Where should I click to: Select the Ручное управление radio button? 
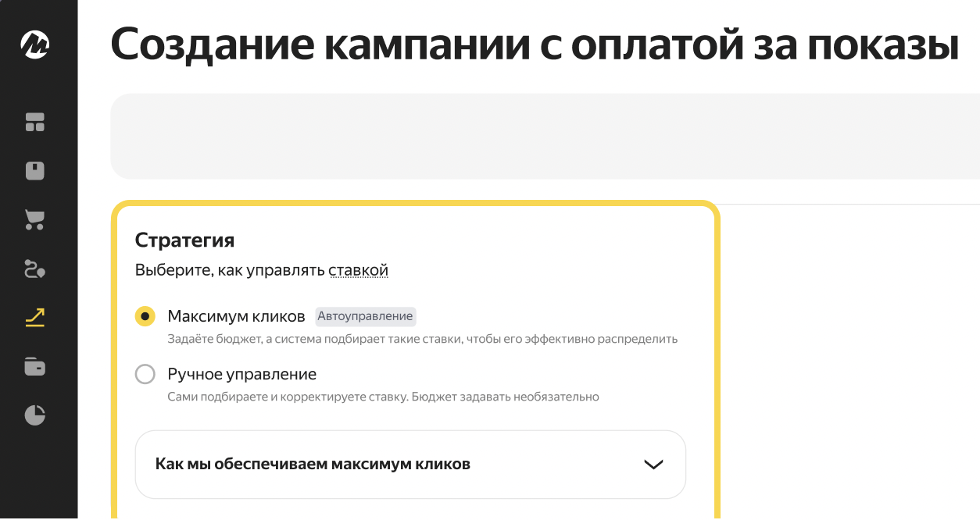(x=145, y=374)
